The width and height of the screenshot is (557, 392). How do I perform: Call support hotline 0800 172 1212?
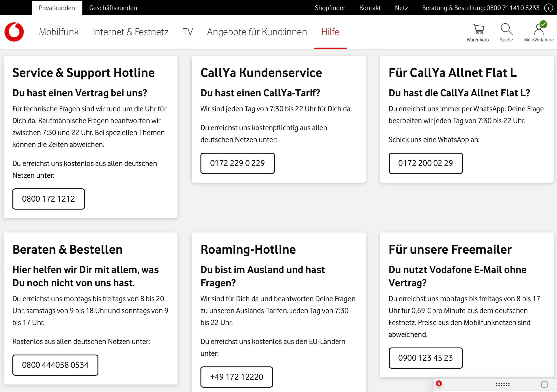(x=49, y=199)
